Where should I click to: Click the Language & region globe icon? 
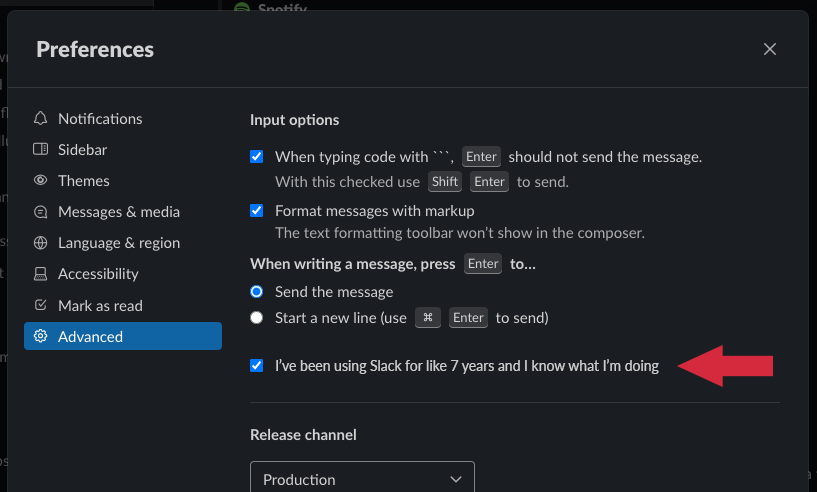point(41,243)
